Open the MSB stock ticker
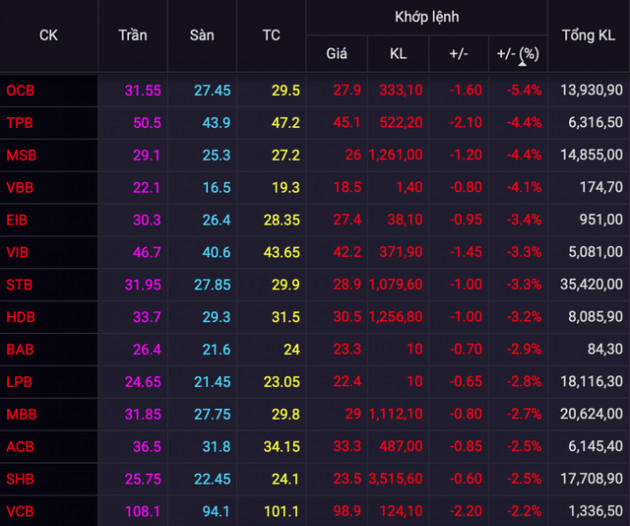The height and width of the screenshot is (526, 630). [21, 155]
